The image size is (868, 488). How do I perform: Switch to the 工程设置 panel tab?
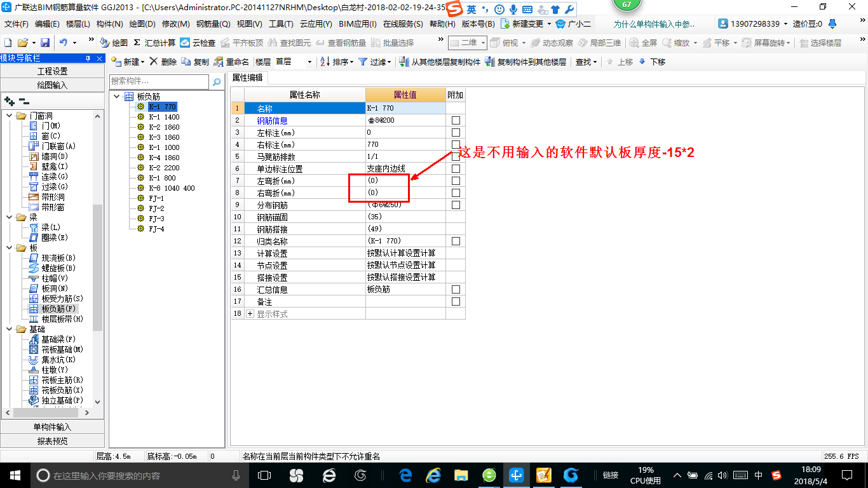coord(52,71)
